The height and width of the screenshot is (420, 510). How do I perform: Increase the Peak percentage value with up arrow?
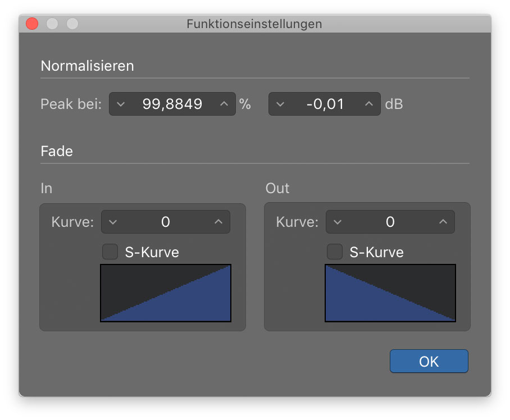[x=224, y=104]
